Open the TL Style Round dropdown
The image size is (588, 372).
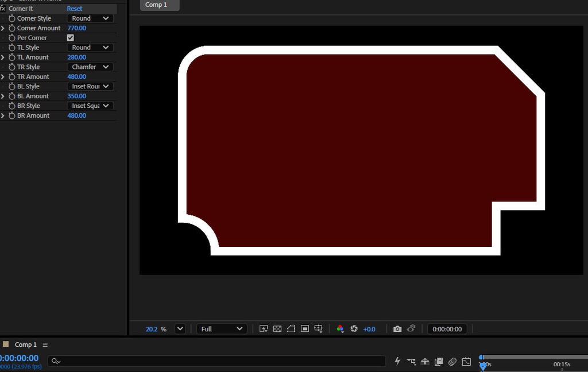tap(90, 48)
